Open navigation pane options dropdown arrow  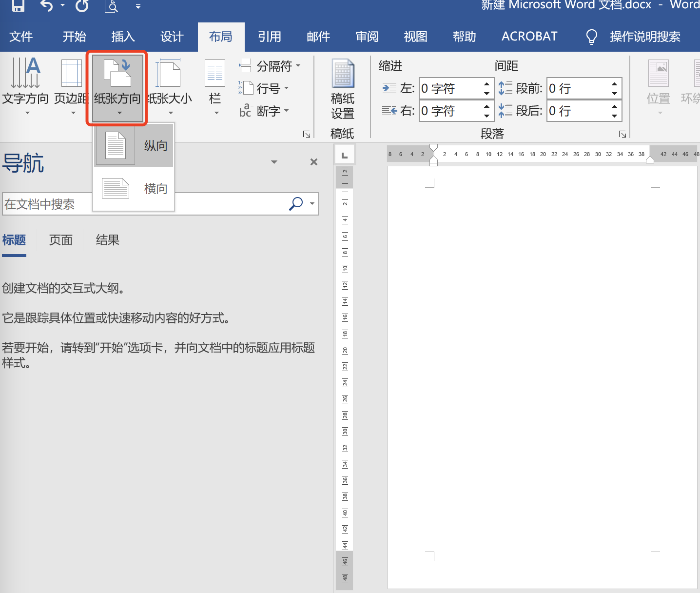(x=274, y=162)
